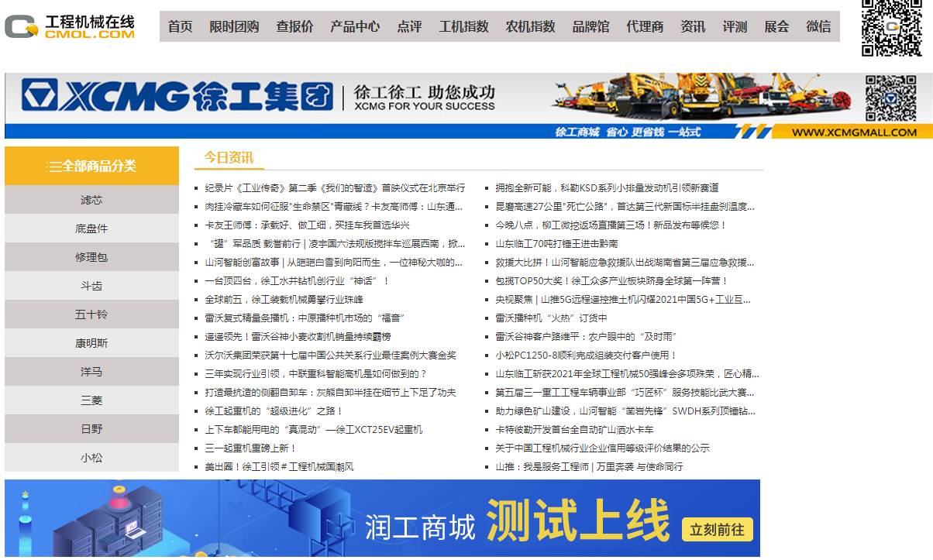This screenshot has height=560, width=933.
Task: Go to 查报价 in the navigation bar
Action: click(x=294, y=26)
